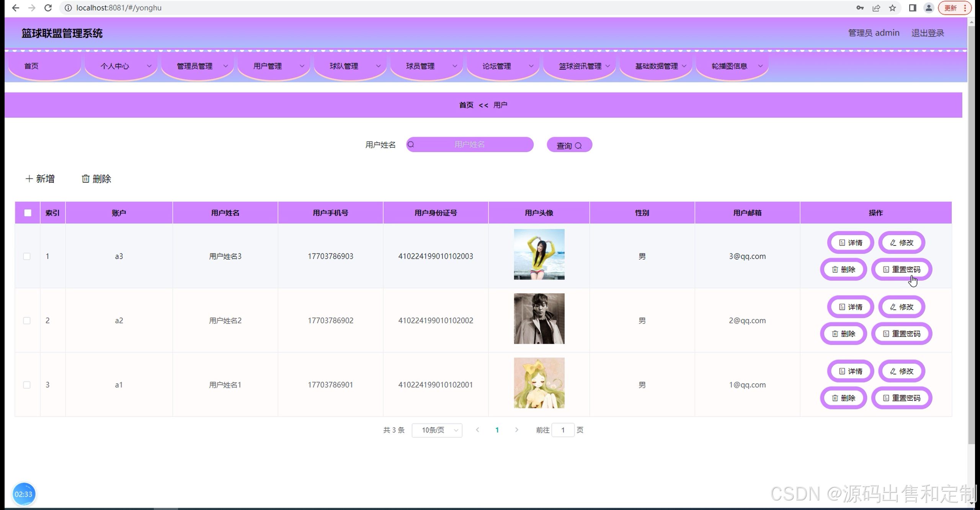Click 退出登录 link
This screenshot has height=510, width=980.
(928, 33)
